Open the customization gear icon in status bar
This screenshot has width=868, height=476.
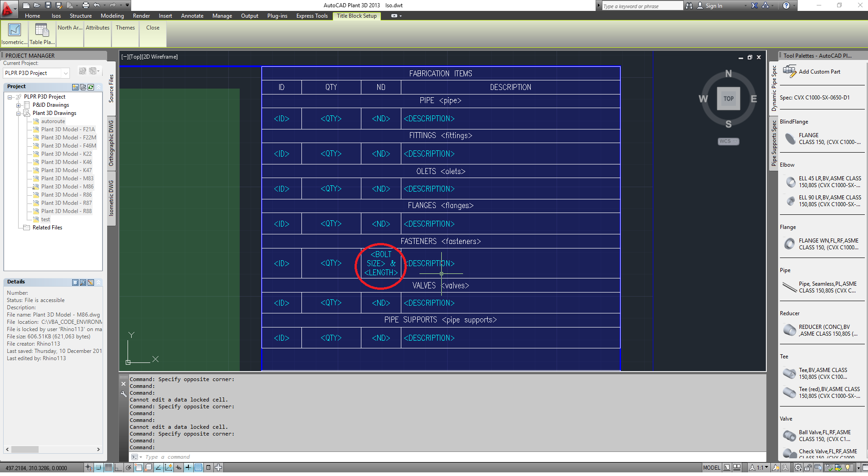[798, 468]
